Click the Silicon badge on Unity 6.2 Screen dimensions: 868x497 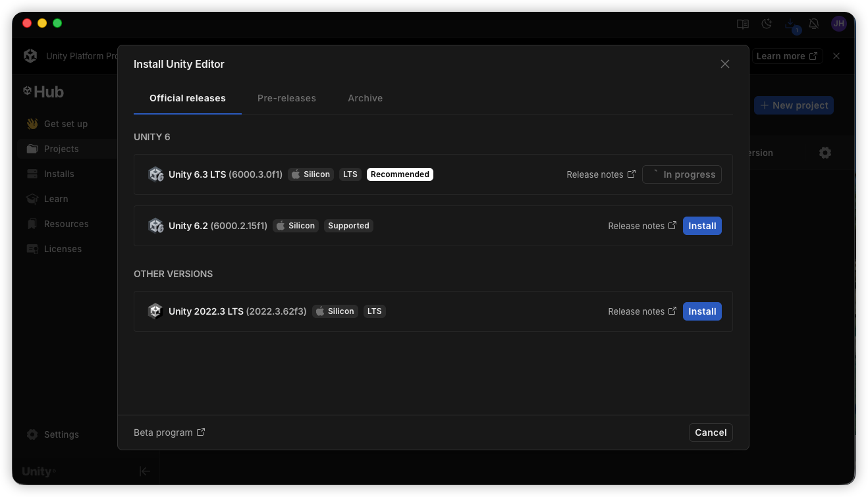pos(296,226)
